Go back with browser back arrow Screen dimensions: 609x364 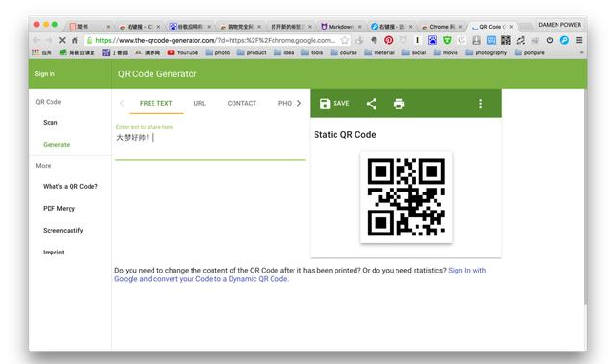pos(36,40)
